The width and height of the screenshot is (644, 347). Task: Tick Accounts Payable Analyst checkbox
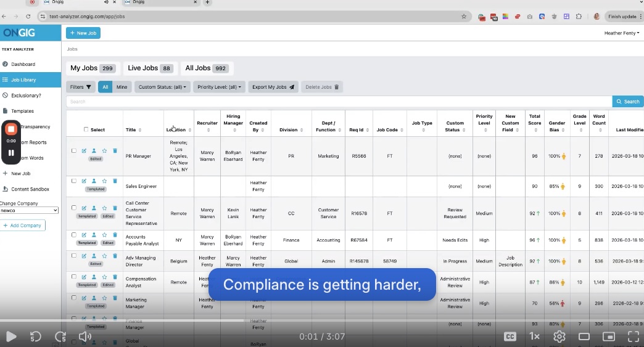tap(74, 235)
